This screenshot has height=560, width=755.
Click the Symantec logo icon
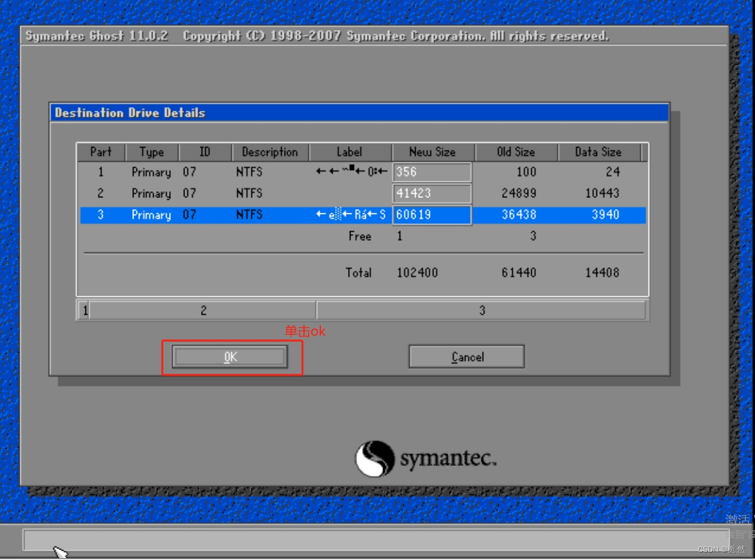pyautogui.click(x=374, y=459)
